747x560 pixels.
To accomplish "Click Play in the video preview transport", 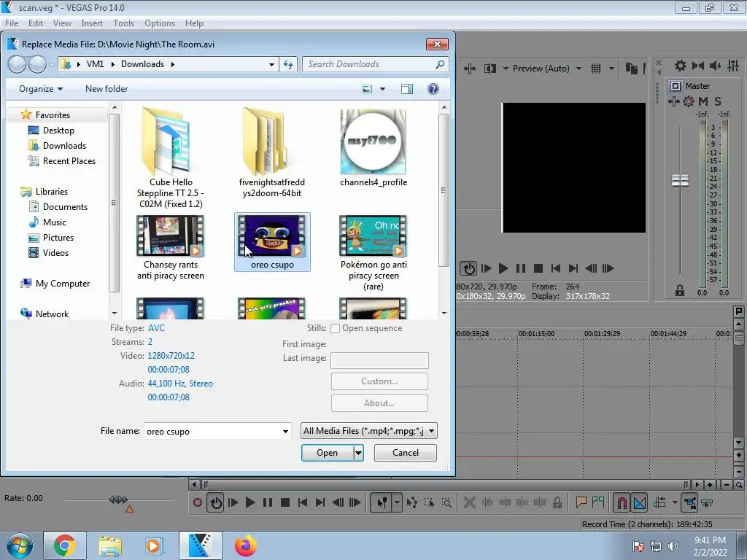I will 503,268.
